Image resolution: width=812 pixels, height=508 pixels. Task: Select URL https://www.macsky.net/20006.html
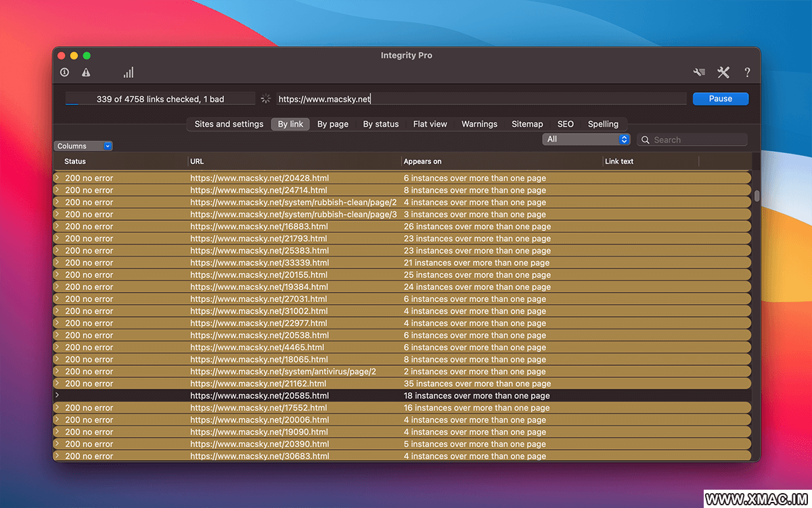(x=259, y=420)
